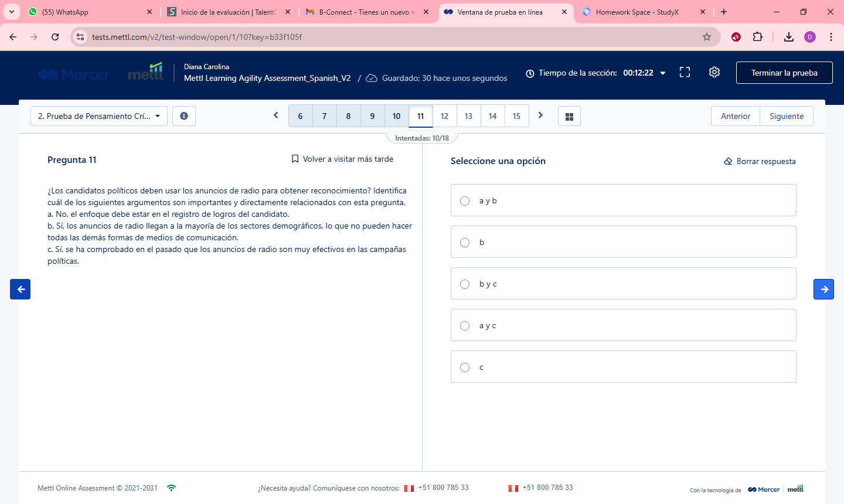Click the site information icon in address bar

click(x=80, y=37)
